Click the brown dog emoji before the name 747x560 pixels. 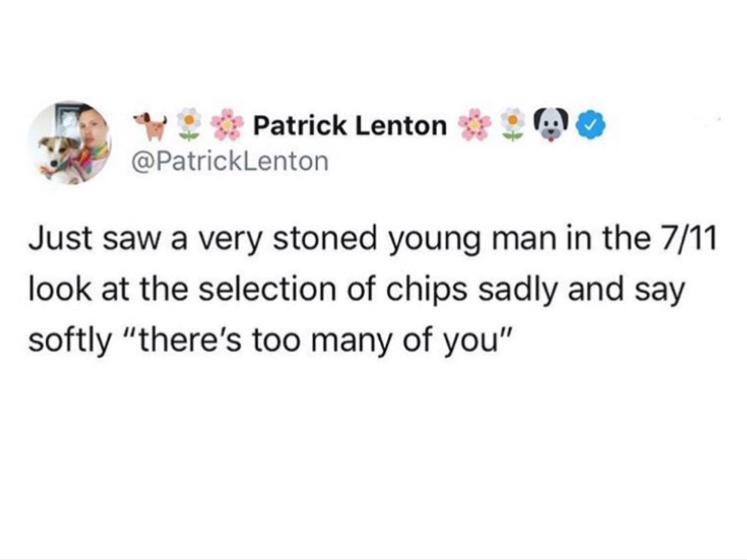coord(149,126)
